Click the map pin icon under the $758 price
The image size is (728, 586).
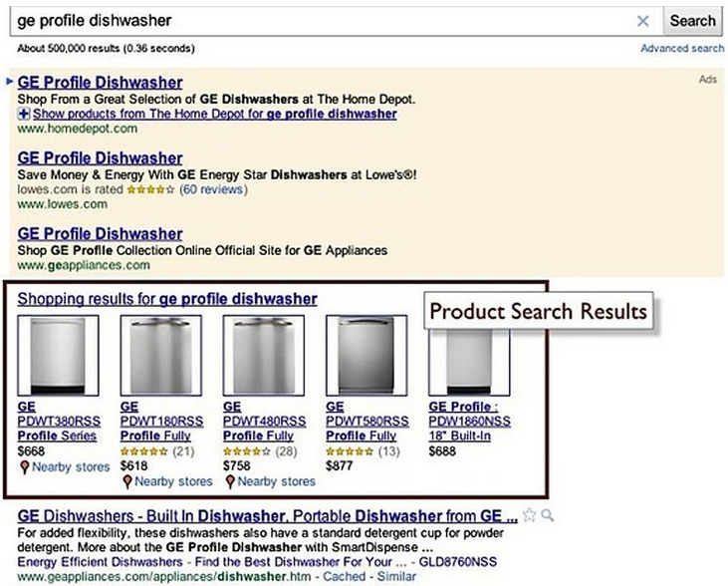coord(230,481)
